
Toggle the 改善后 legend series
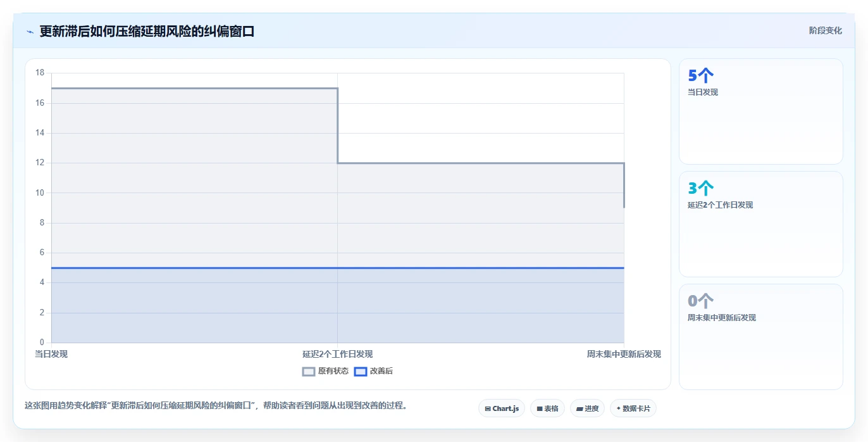[373, 371]
